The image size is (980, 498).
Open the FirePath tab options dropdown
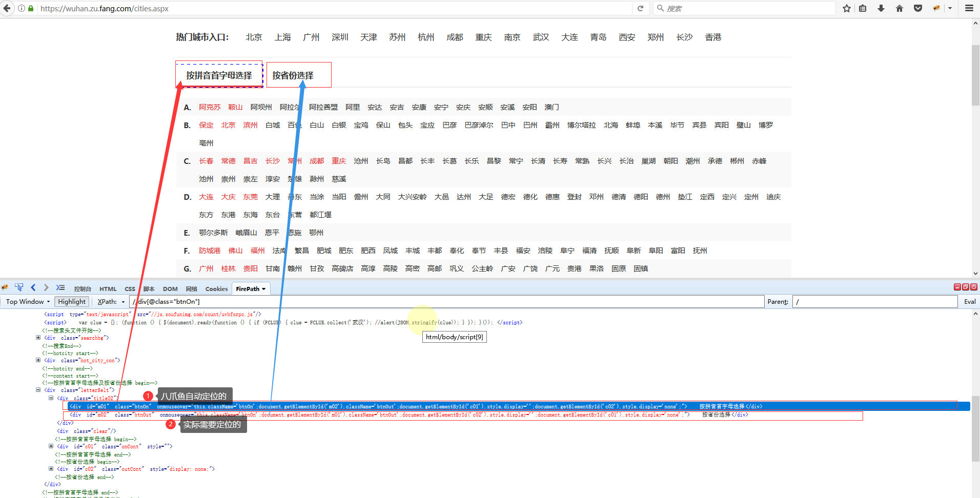[x=264, y=289]
